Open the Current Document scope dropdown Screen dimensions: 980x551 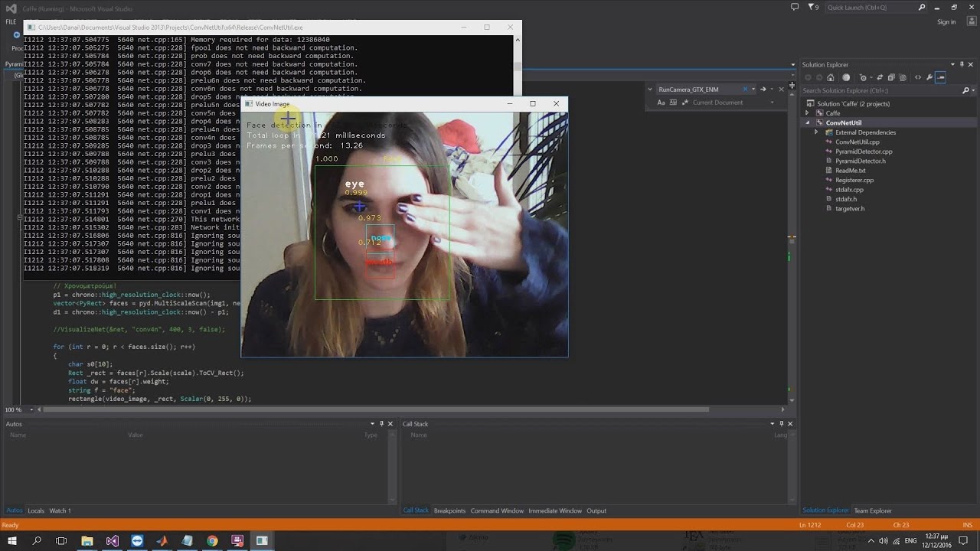coord(773,103)
